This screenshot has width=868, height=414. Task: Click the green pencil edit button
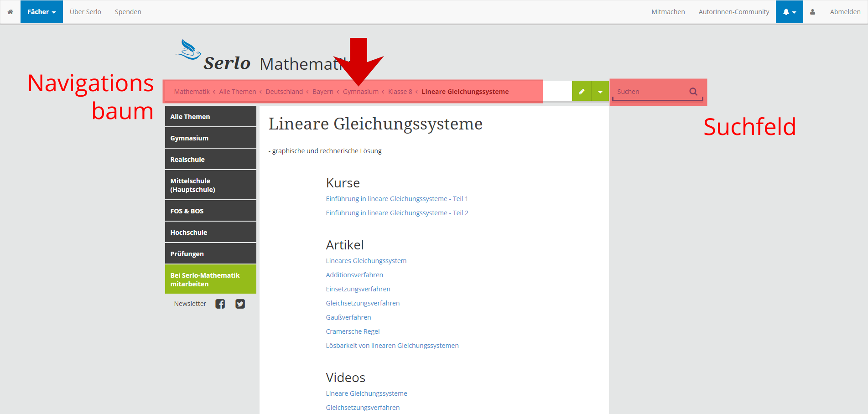[x=582, y=92]
